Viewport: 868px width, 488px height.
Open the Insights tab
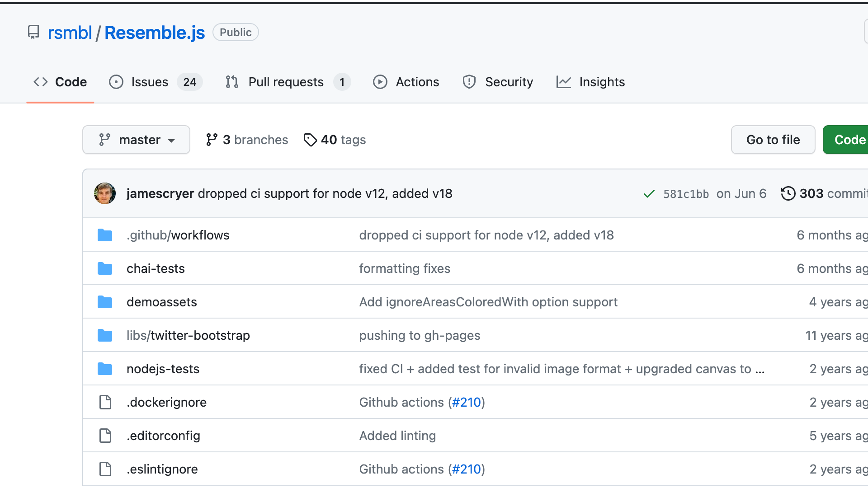602,82
